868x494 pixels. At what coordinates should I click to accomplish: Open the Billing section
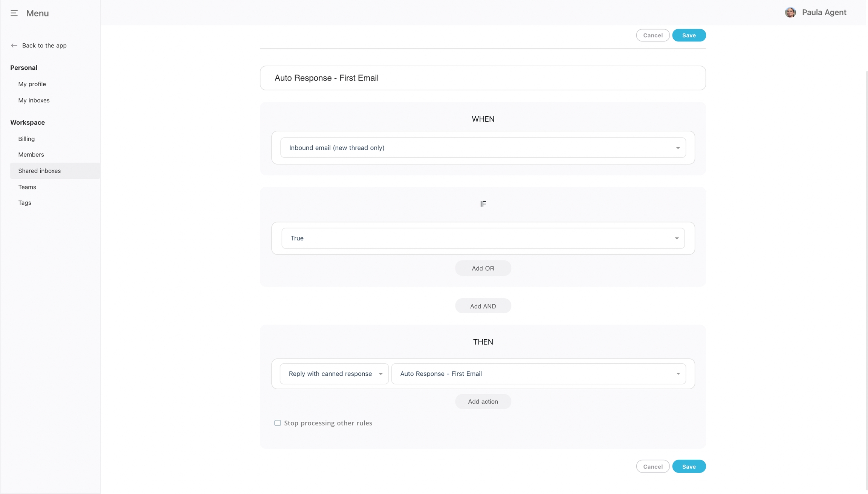26,139
